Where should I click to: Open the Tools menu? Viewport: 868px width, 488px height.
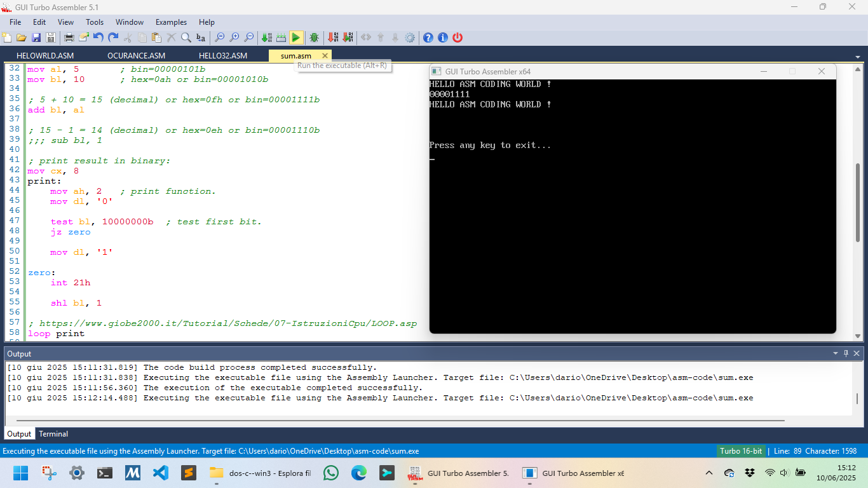(x=95, y=22)
